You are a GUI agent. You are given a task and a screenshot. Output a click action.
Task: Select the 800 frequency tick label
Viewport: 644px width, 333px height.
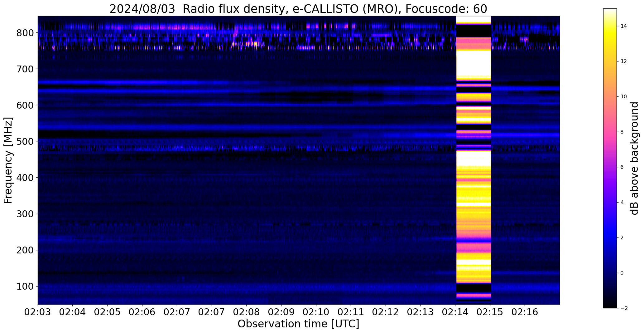25,33
